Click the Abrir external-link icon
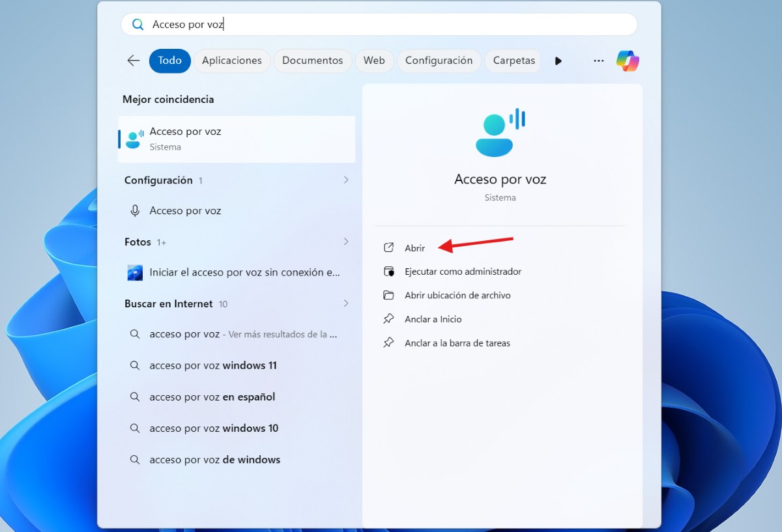 [389, 247]
